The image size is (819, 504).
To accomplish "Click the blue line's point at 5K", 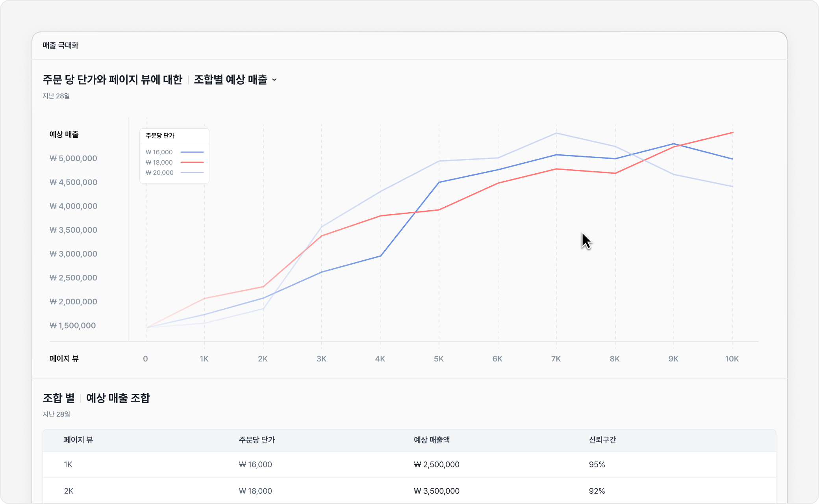I will (x=439, y=182).
